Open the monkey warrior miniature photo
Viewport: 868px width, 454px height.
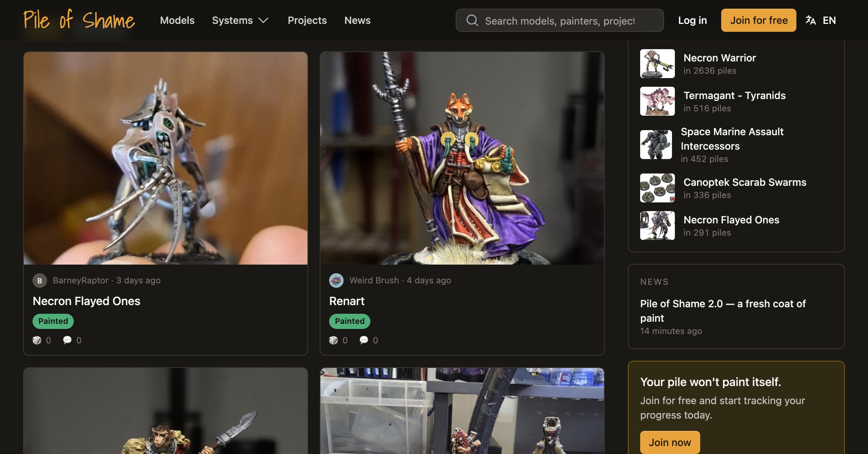coord(166,411)
